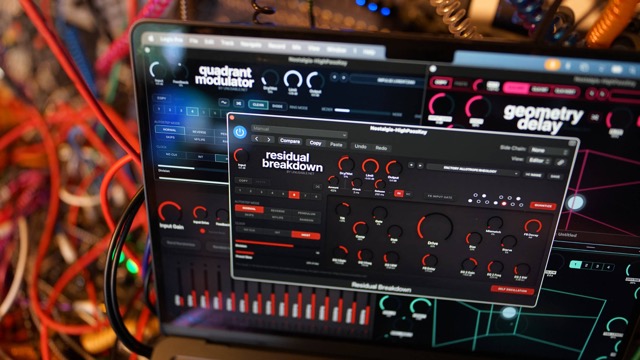
Task: Click the Residual Breakdown Input knob
Action: [241, 156]
